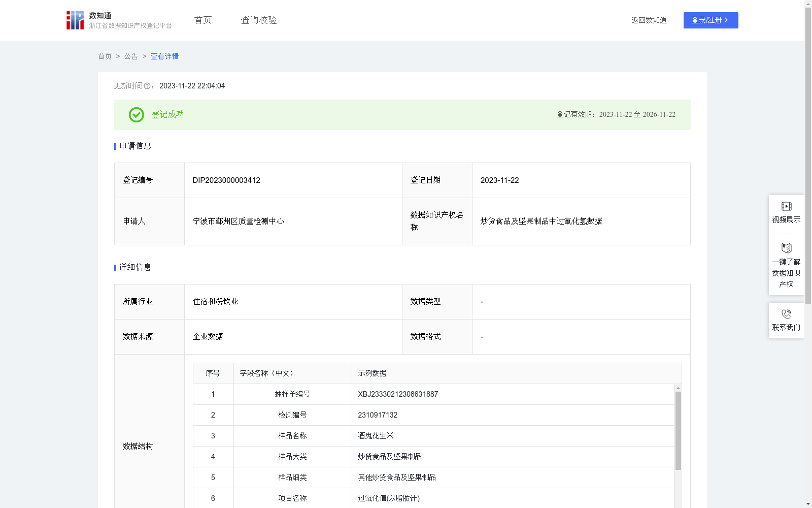The width and height of the screenshot is (812, 508).
Task: Click the 示例数据 column header
Action: [x=517, y=373]
